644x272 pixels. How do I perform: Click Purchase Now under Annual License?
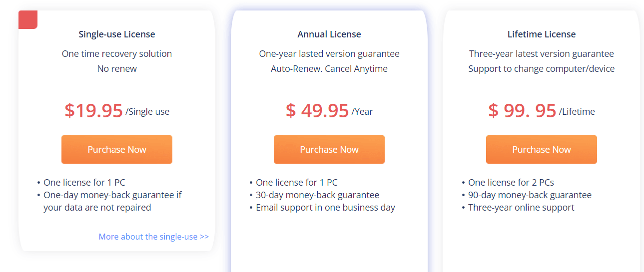pos(329,149)
